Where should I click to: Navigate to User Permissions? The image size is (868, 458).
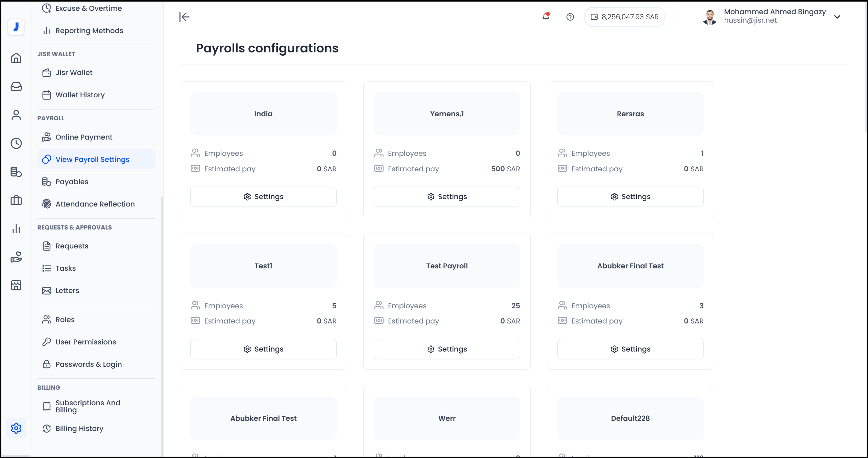(86, 342)
